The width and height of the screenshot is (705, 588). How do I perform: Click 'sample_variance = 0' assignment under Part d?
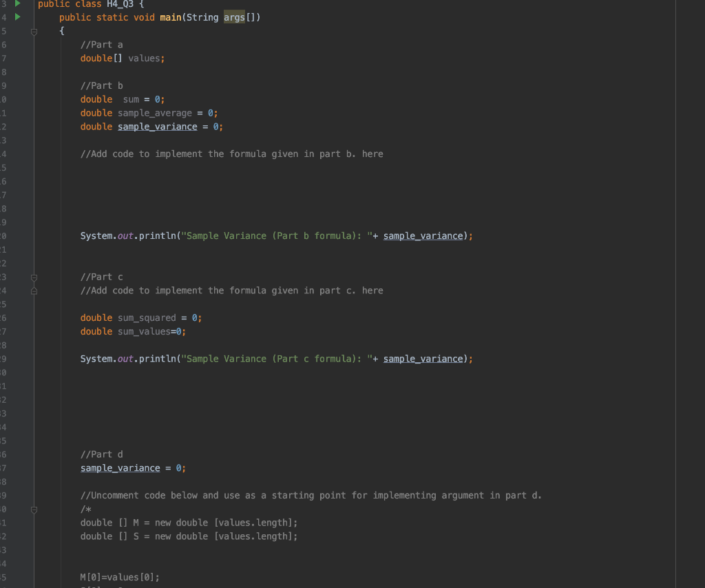pos(133,468)
